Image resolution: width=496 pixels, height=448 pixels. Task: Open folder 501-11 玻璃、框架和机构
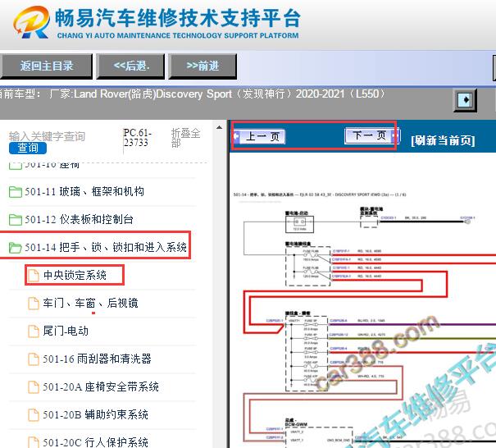pyautogui.click(x=84, y=191)
